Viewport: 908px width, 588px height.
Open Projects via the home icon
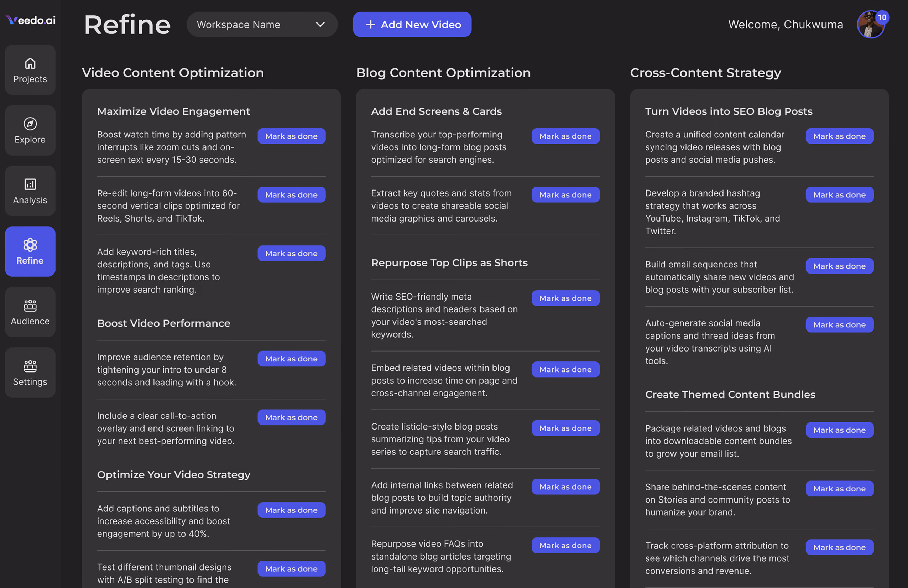pyautogui.click(x=30, y=63)
